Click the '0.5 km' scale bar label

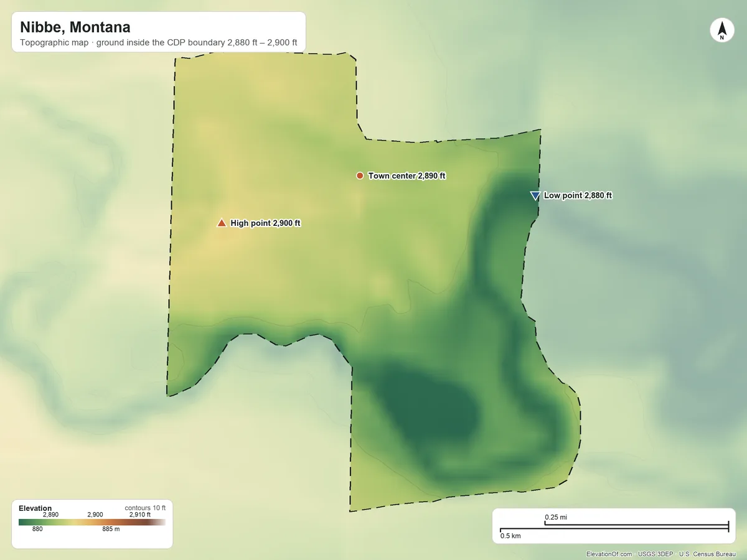point(510,536)
